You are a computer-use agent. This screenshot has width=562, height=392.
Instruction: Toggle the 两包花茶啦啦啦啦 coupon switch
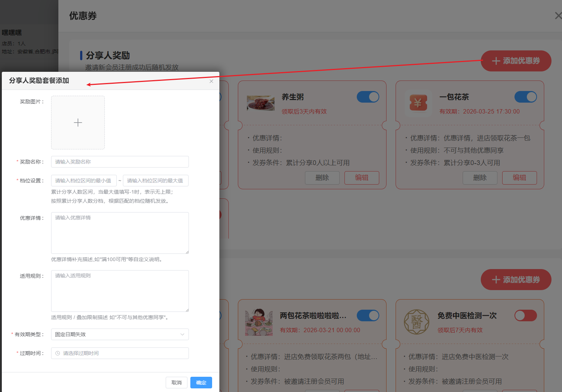(368, 315)
